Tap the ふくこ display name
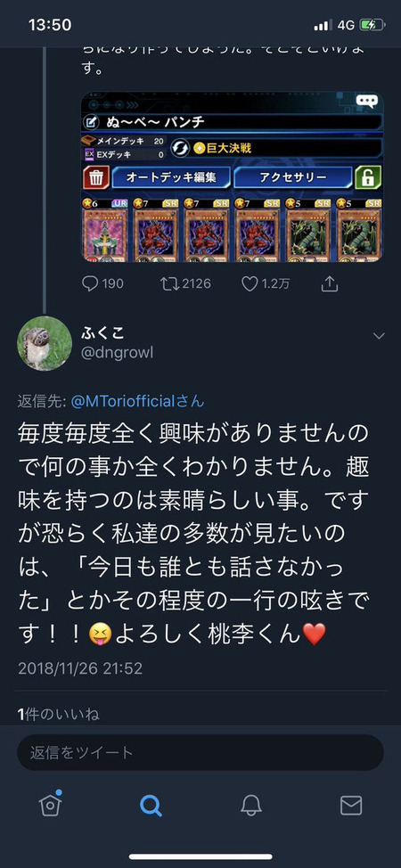Screen dimensions: 401x868 102,332
